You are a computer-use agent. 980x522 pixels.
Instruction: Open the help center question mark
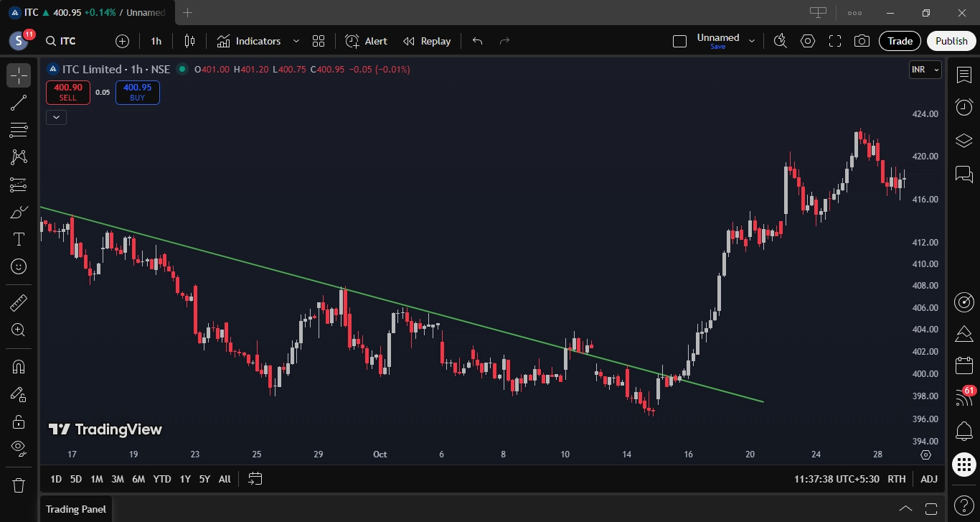[x=964, y=505]
